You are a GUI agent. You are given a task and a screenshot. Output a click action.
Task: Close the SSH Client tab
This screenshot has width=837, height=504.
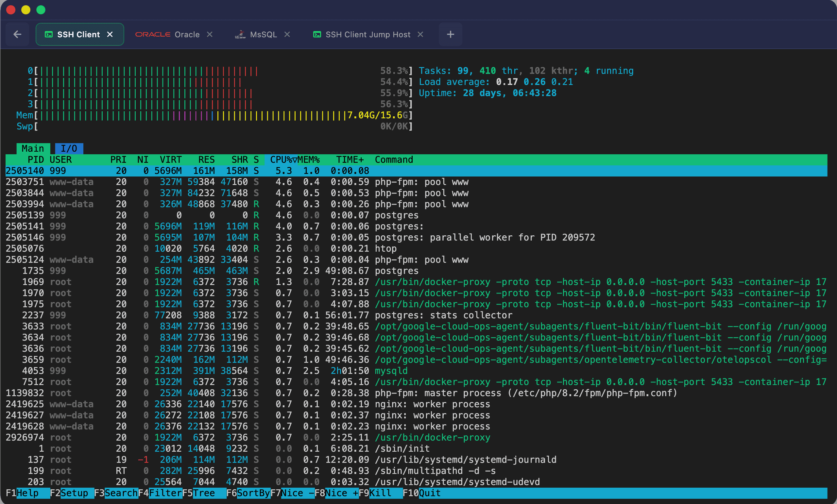coord(110,34)
